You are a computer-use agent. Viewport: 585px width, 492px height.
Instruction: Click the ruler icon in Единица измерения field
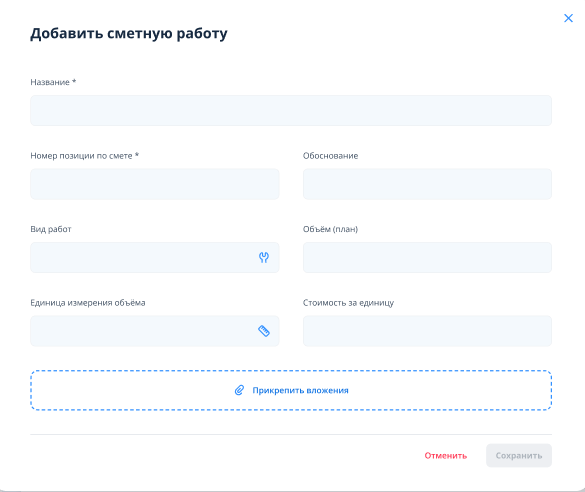[264, 331]
